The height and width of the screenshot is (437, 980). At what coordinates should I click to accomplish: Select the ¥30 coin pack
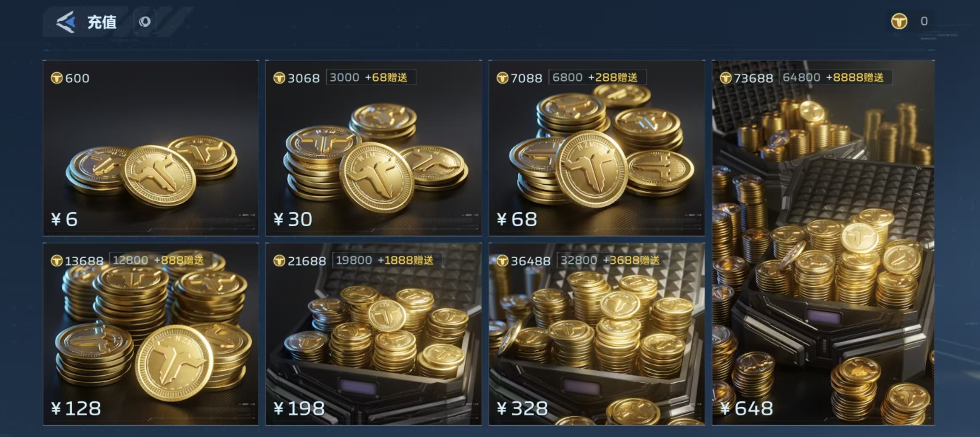click(x=374, y=148)
